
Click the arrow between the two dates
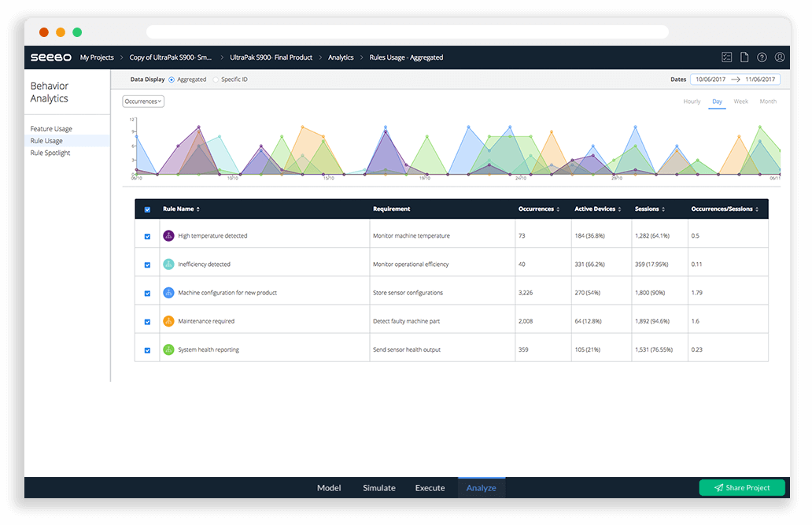[x=736, y=79]
